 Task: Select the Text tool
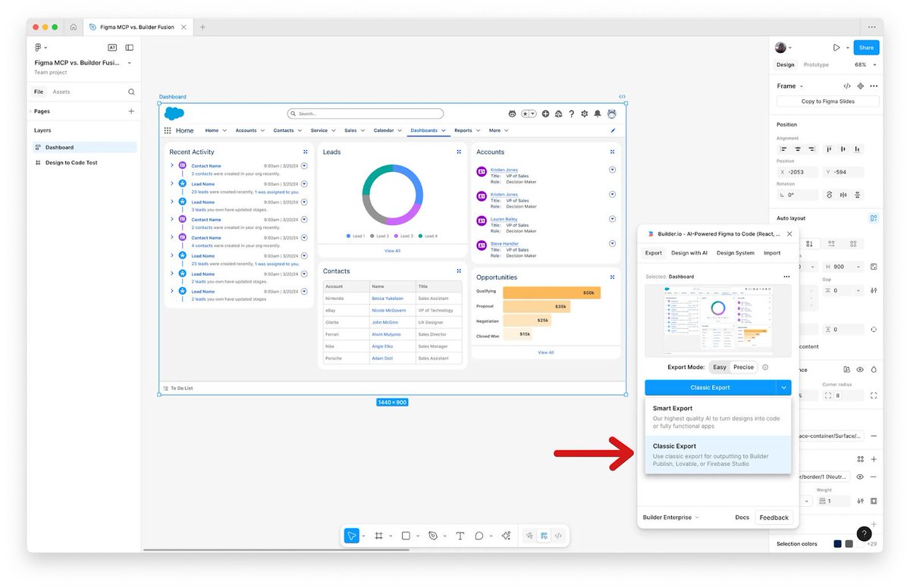(460, 536)
